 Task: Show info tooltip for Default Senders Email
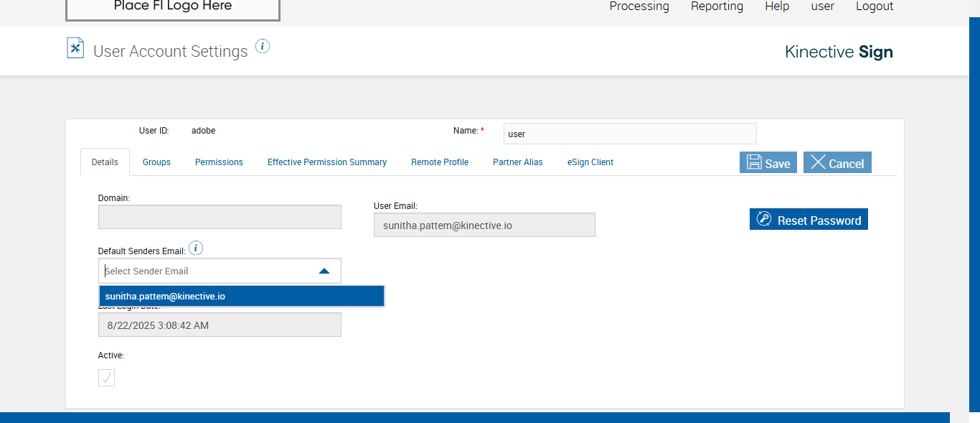pyautogui.click(x=196, y=248)
